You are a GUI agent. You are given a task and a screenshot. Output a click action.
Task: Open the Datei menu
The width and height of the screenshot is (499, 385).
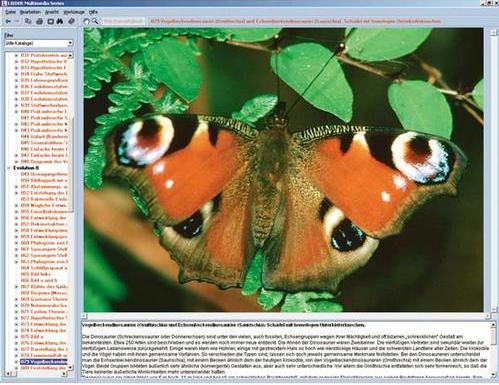[11, 12]
